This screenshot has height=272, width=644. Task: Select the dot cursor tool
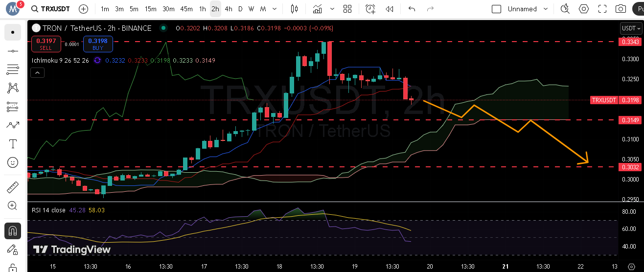(13, 32)
